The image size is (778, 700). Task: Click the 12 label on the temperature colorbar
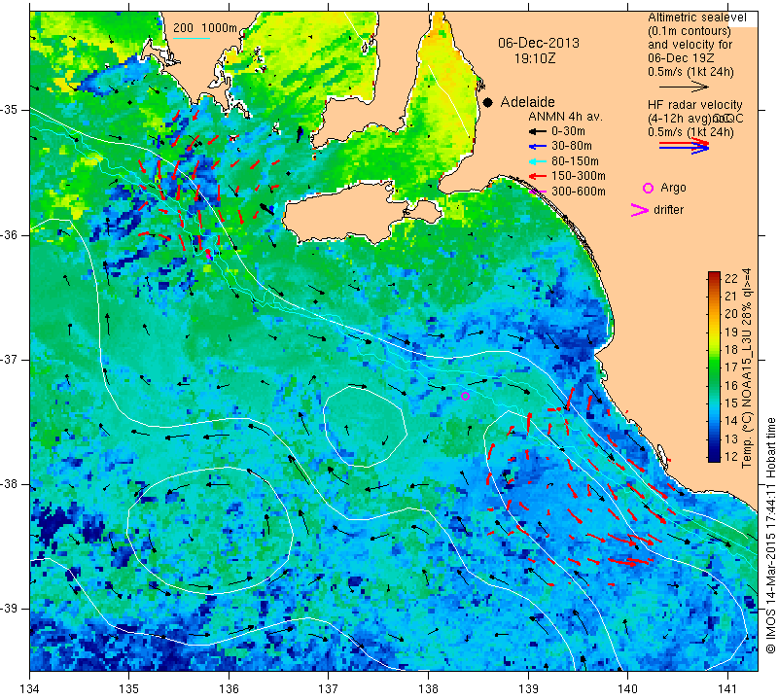point(730,456)
